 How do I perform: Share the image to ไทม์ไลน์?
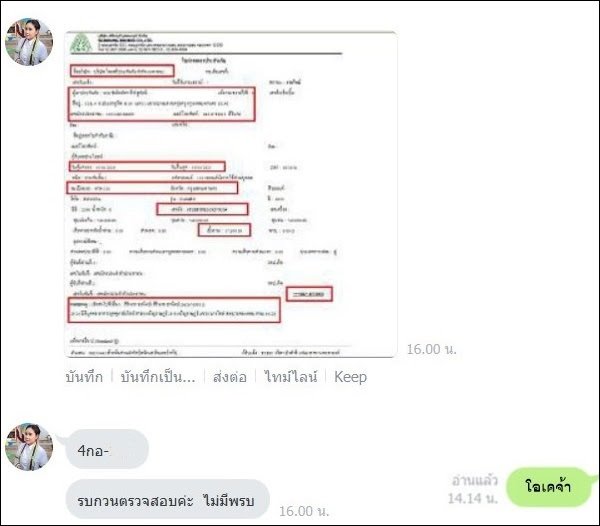point(291,377)
